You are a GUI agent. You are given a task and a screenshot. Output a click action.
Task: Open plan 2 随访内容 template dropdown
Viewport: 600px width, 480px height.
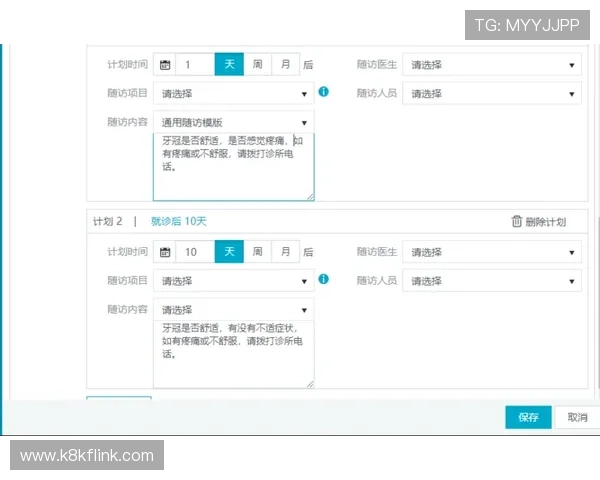coord(233,310)
